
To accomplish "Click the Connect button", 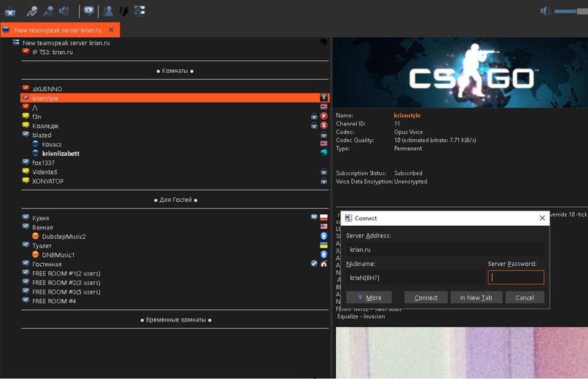I will point(426,297).
